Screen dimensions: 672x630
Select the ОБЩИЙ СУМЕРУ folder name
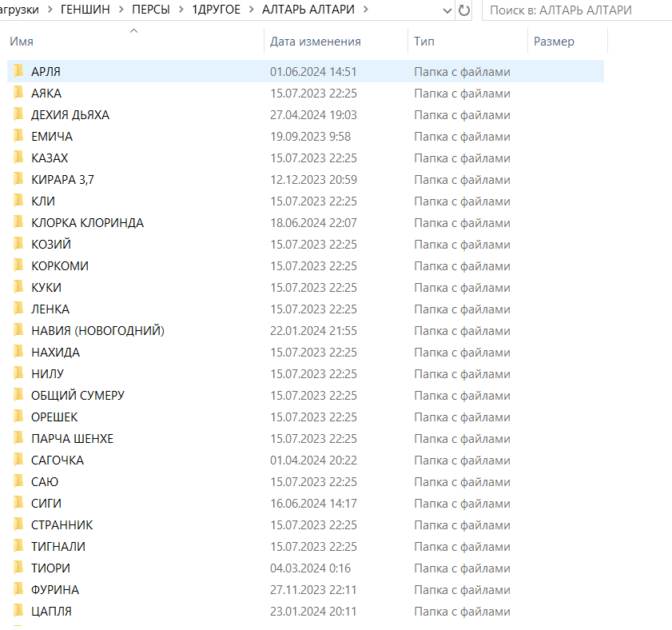78,396
